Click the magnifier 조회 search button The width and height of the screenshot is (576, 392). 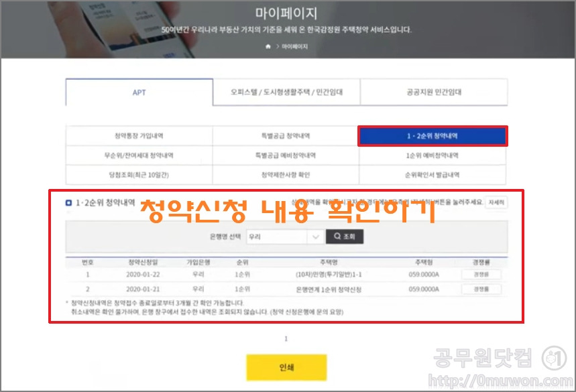point(345,237)
